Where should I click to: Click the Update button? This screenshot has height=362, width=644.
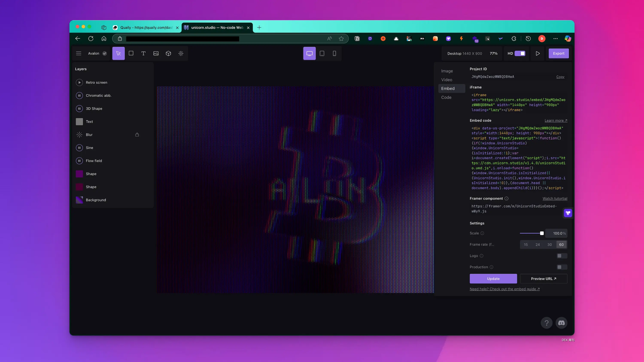pos(493,279)
